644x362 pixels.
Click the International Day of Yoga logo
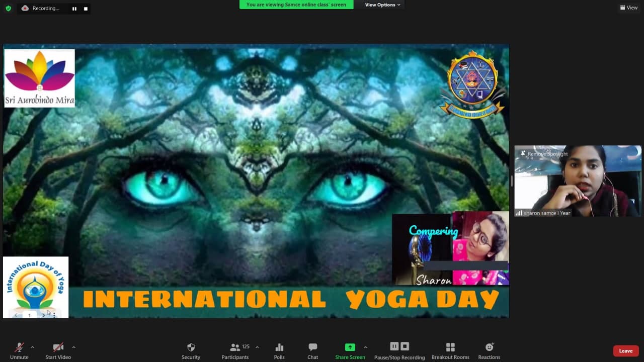pos(36,287)
